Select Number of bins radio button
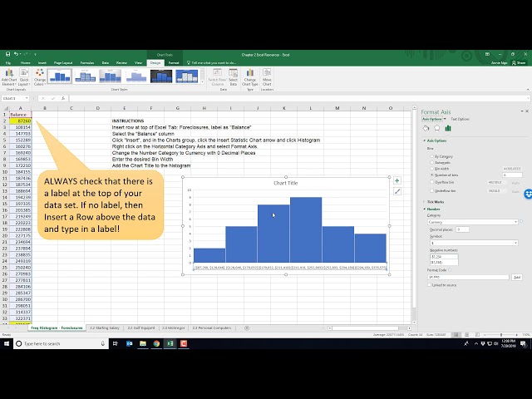This screenshot has width=532, height=399. pyautogui.click(x=432, y=175)
